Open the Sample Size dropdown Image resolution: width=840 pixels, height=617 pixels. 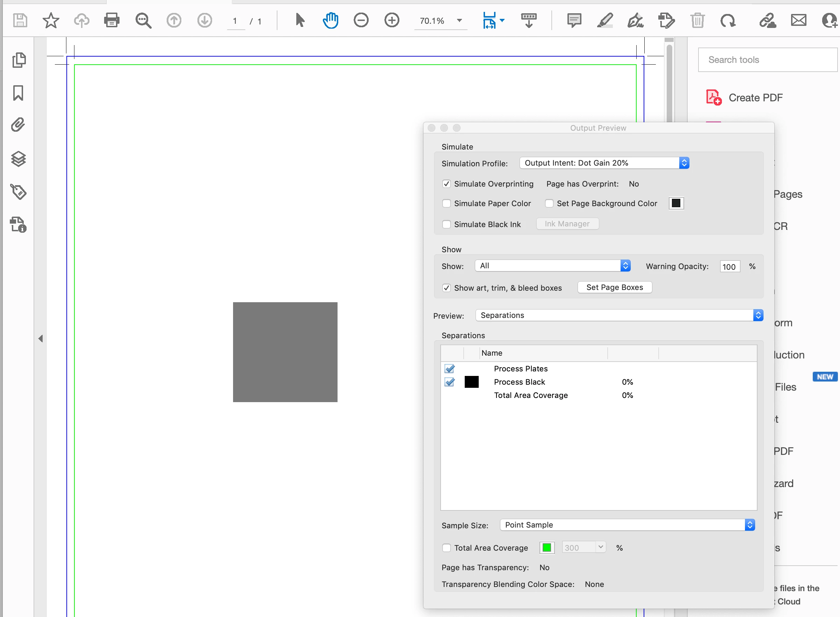click(627, 525)
